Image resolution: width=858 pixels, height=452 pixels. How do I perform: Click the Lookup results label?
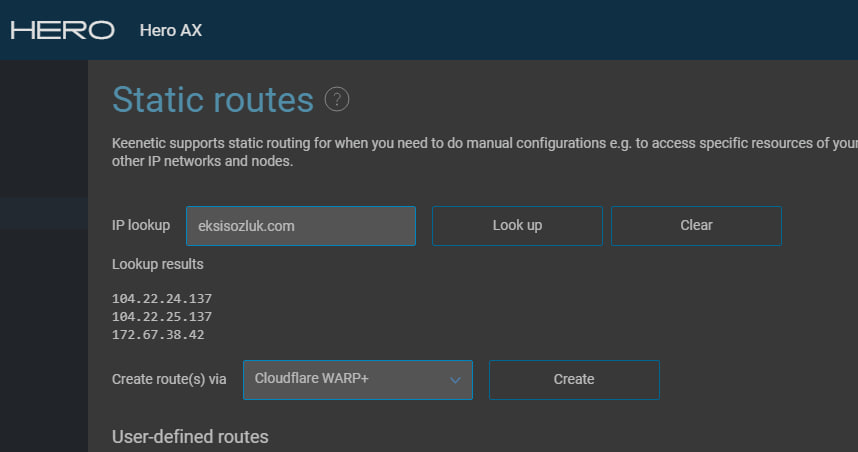click(158, 264)
